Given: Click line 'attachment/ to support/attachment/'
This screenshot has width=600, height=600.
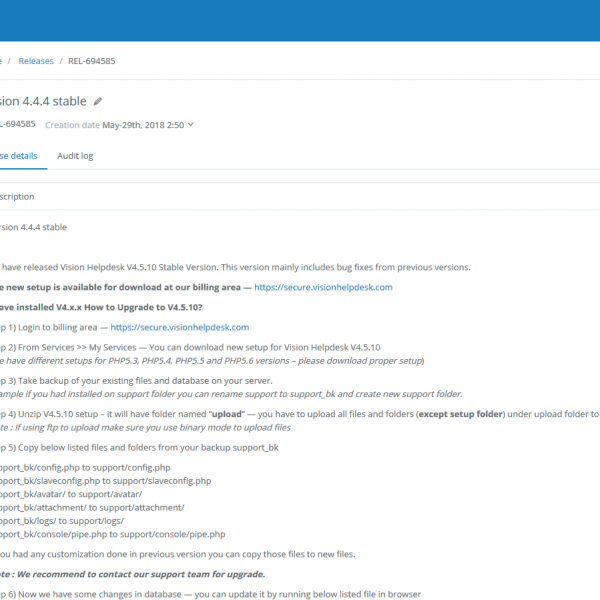Looking at the screenshot, I should click(x=92, y=508).
